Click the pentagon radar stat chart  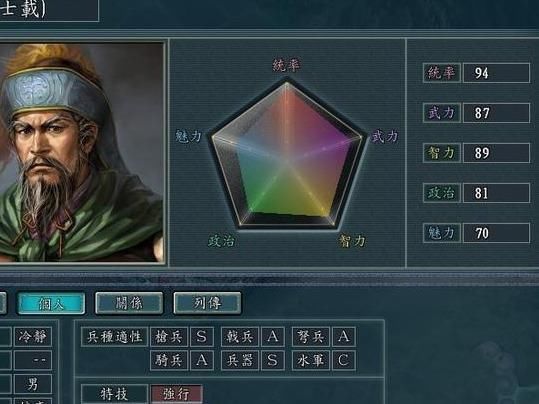(x=286, y=154)
